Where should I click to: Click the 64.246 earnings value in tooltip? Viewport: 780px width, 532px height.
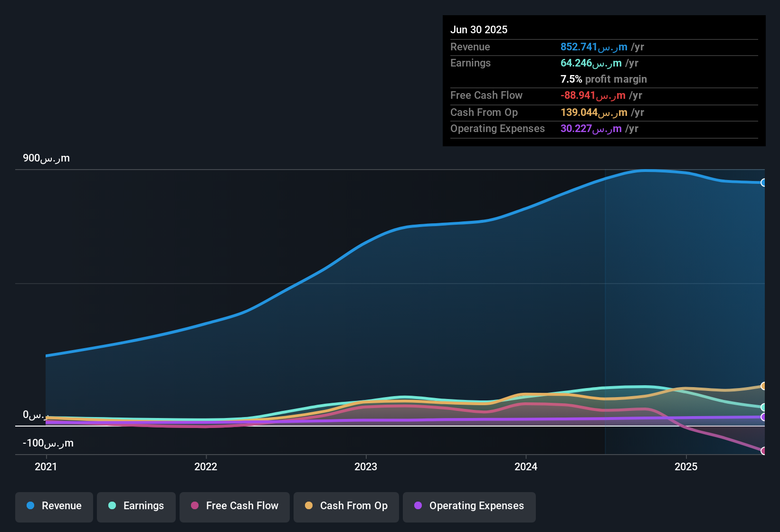tap(591, 63)
